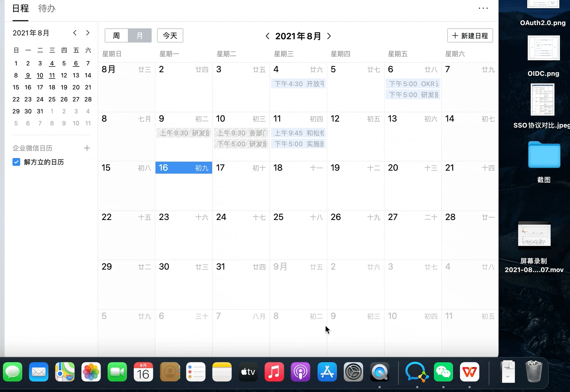570x392 pixels.
Task: Open Mail app in the dock
Action: [39, 372]
